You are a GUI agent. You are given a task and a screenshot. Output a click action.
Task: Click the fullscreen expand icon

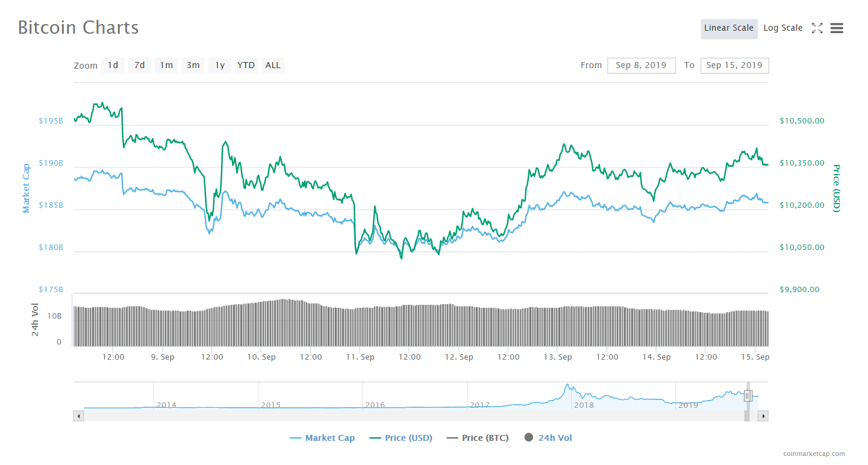click(817, 28)
